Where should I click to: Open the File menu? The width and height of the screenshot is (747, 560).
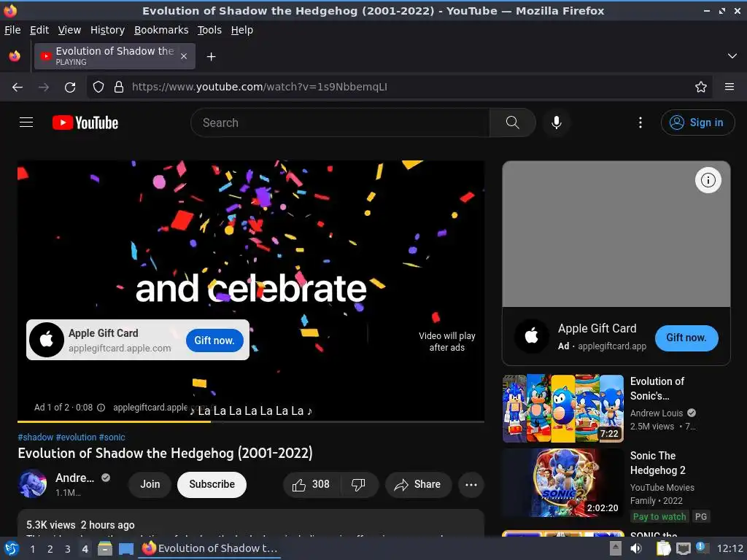pyautogui.click(x=12, y=30)
